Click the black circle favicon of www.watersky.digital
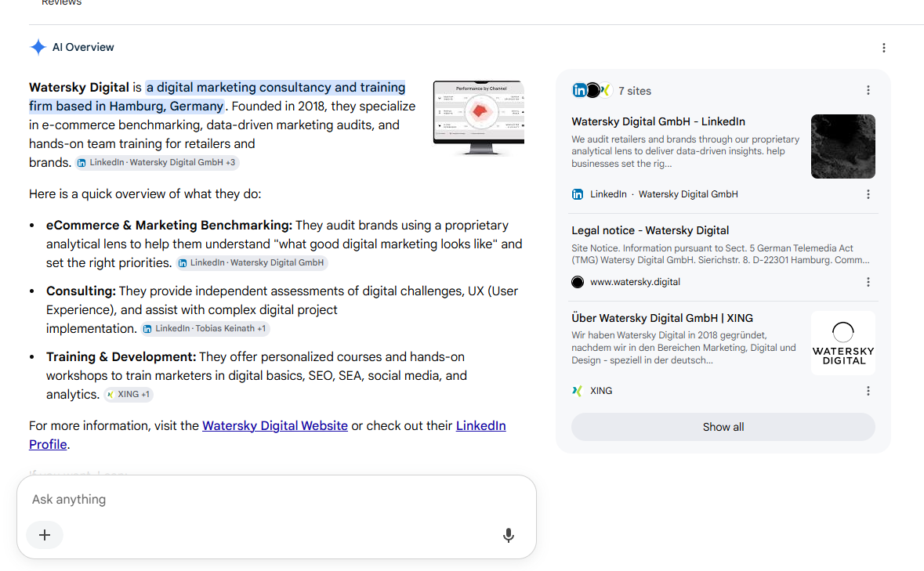Image resolution: width=924 pixels, height=571 pixels. coord(578,282)
